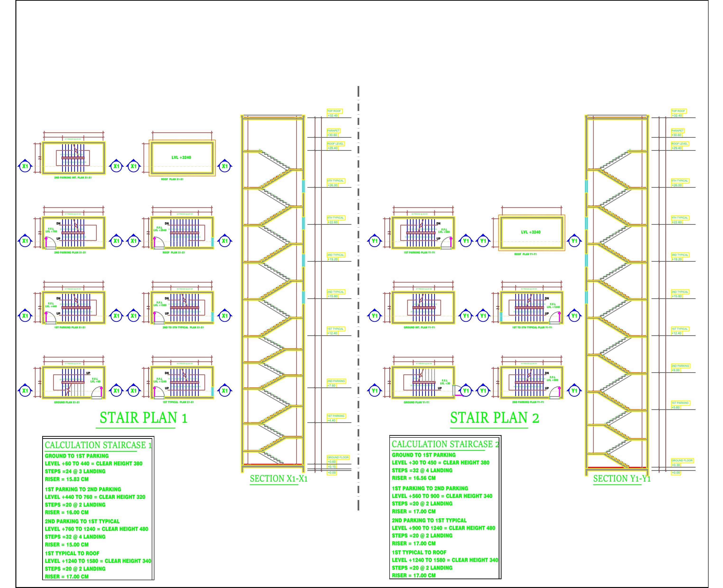Image resolution: width=723 pixels, height=588 pixels.
Task: Select the CALCULATION STAIRCASE 2 heading
Action: [445, 444]
